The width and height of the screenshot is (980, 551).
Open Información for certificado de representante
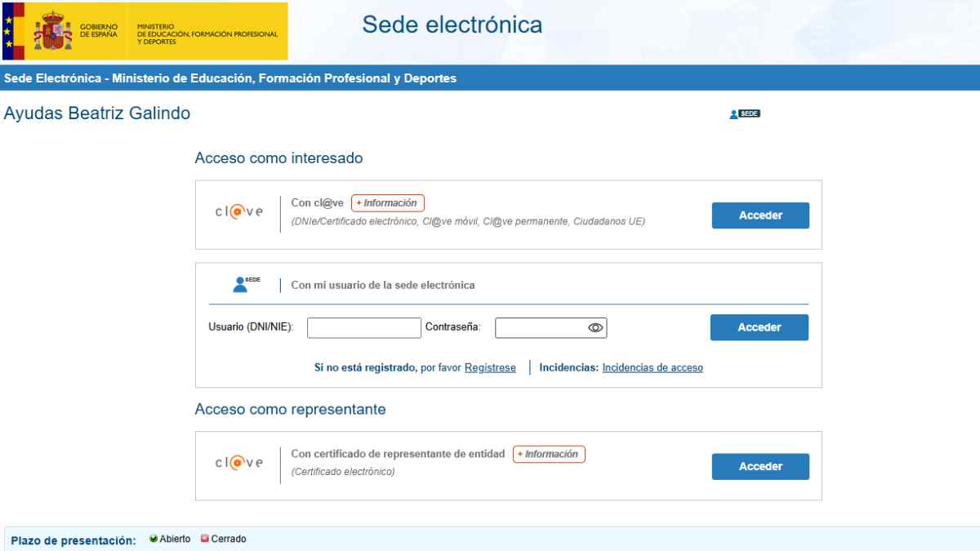click(549, 454)
